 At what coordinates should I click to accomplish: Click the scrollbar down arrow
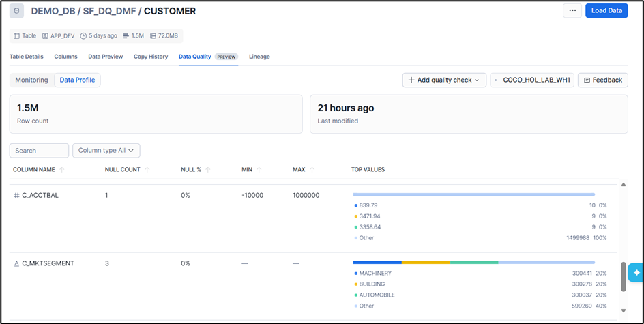tap(624, 311)
